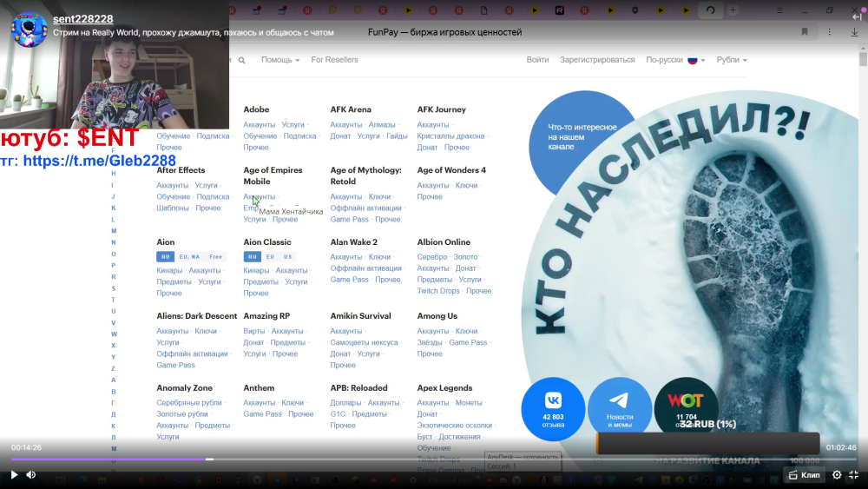Open Age of Wonders 4 Ключи link
This screenshot has width=868, height=489.
pos(466,185)
